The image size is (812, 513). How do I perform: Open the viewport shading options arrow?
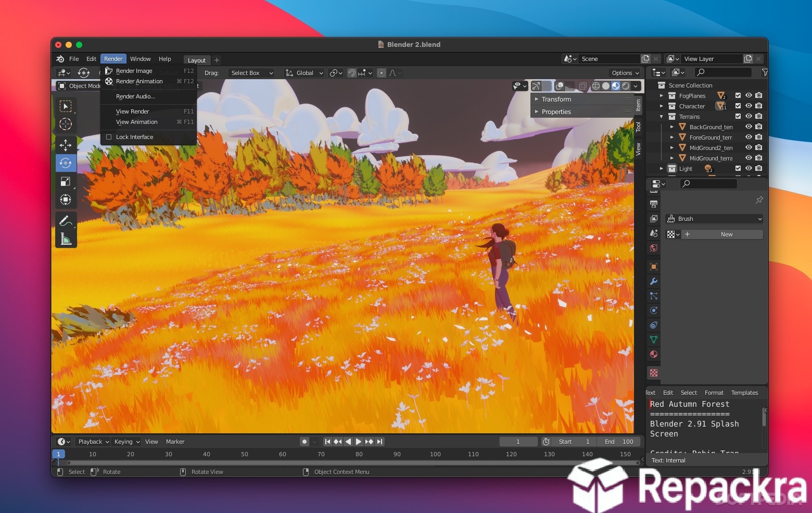[636, 86]
